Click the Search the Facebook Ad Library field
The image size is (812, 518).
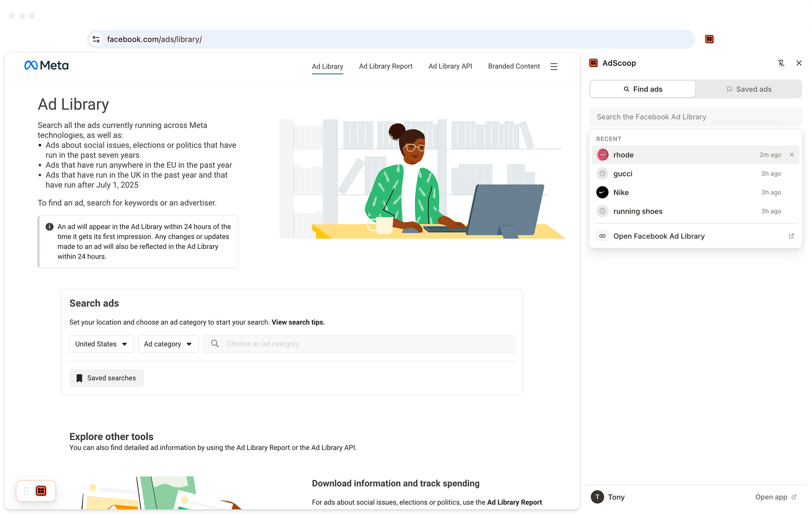point(696,117)
